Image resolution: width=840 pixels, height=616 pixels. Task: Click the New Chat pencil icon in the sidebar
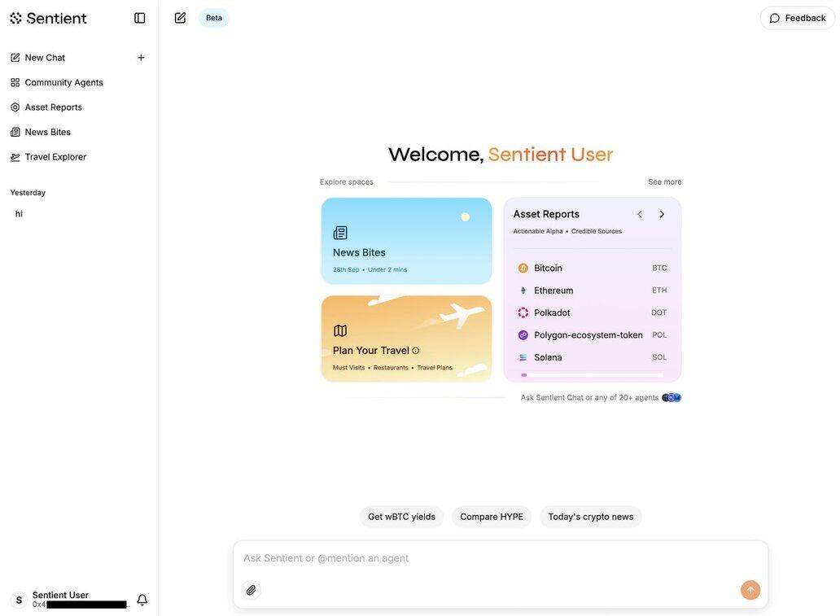coord(15,57)
